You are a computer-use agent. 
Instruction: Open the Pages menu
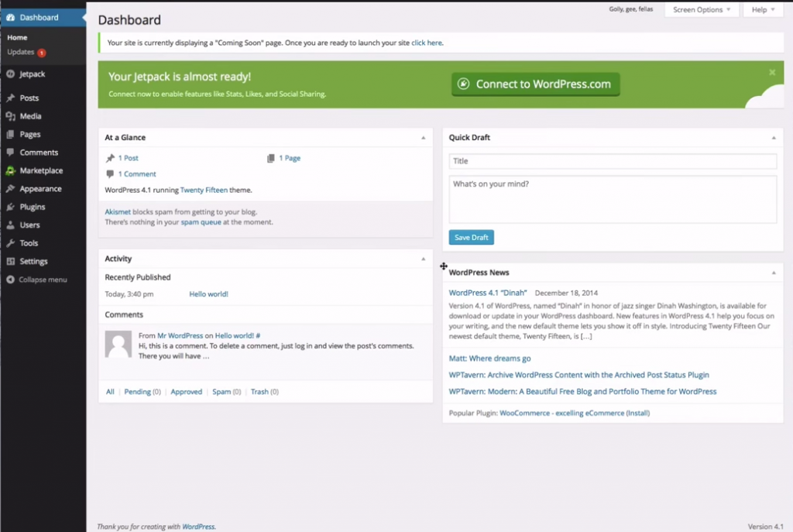click(30, 134)
